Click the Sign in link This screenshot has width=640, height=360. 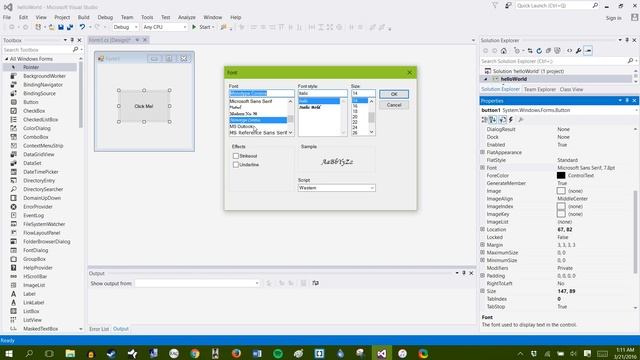[x=613, y=18]
